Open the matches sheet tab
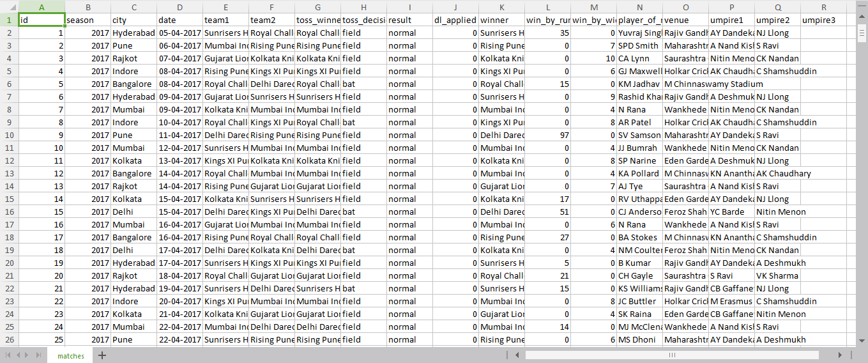The image size is (868, 363). pyautogui.click(x=70, y=356)
